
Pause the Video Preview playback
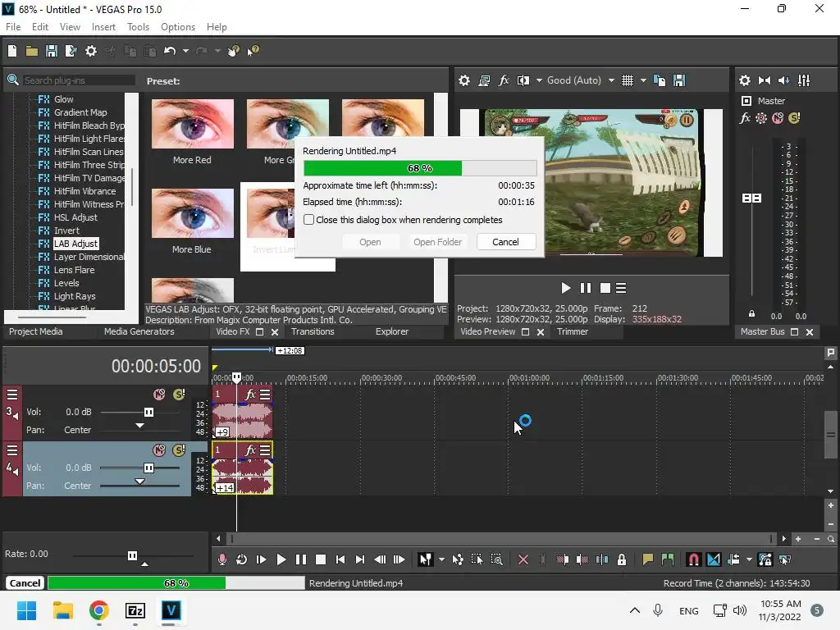[x=586, y=288]
